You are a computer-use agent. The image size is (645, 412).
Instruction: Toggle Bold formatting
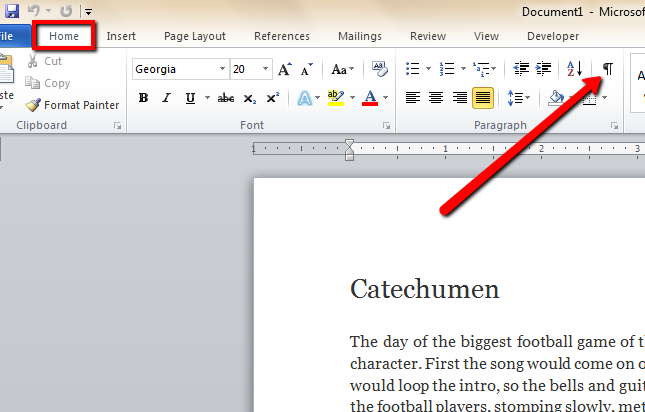coord(143,98)
